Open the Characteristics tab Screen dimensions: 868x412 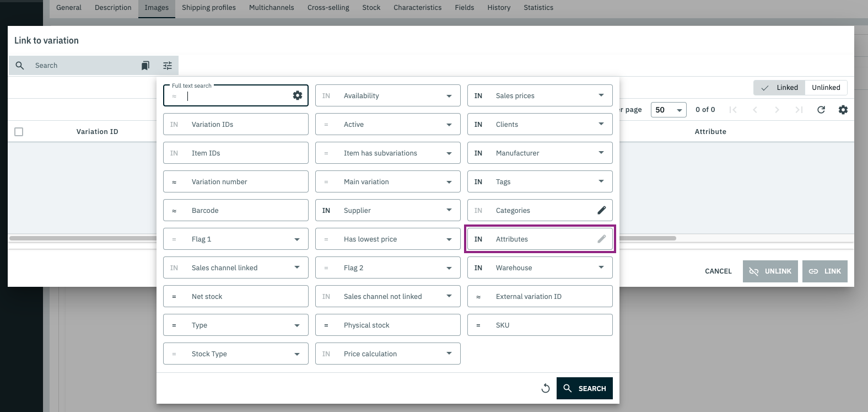coord(417,8)
